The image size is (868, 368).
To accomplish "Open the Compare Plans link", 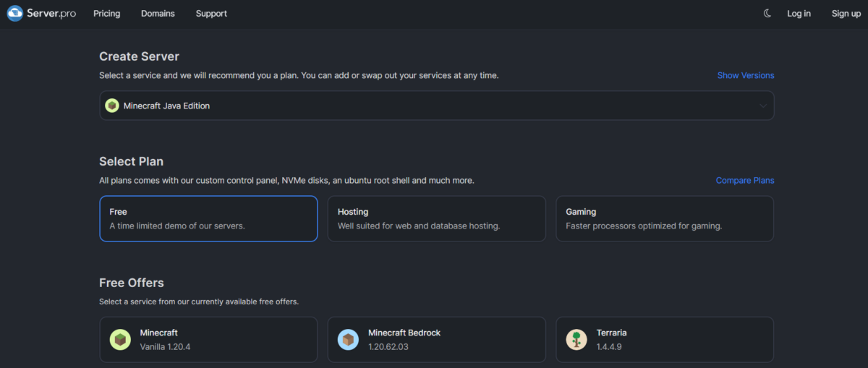I will 745,181.
